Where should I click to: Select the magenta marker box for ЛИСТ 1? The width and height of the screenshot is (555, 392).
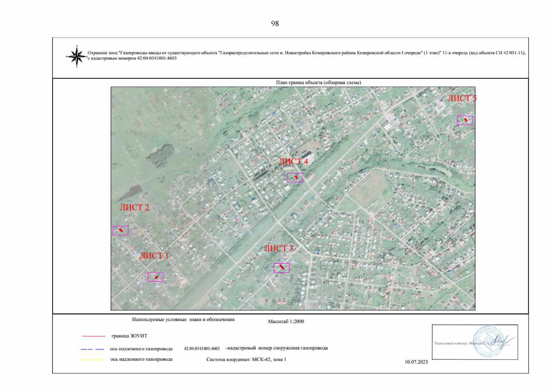(155, 277)
